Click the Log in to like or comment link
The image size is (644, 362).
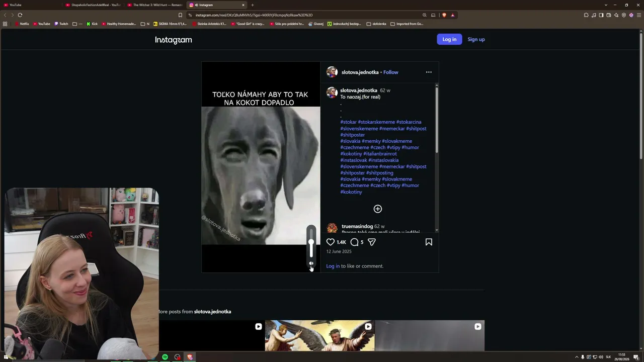point(333,266)
